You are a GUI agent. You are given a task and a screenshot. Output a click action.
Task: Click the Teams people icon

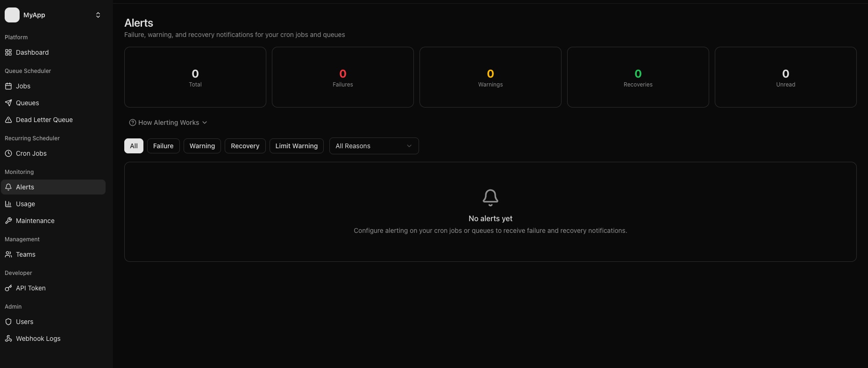(x=8, y=254)
